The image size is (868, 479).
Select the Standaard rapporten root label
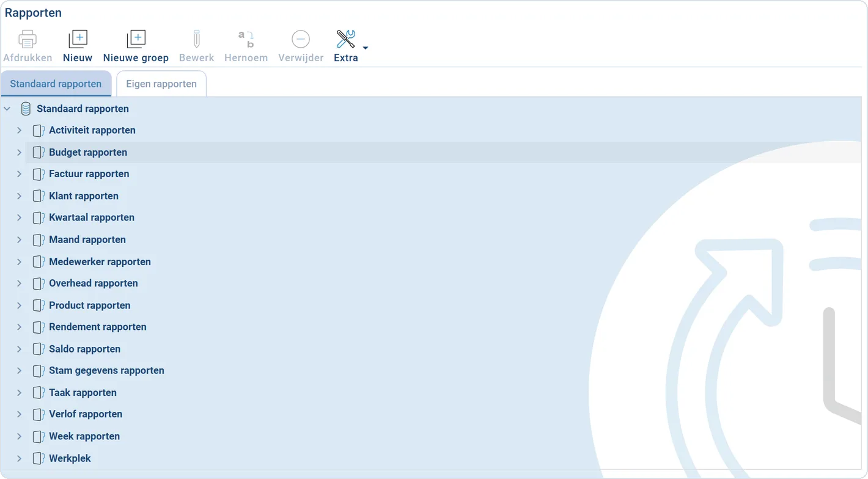[83, 109]
